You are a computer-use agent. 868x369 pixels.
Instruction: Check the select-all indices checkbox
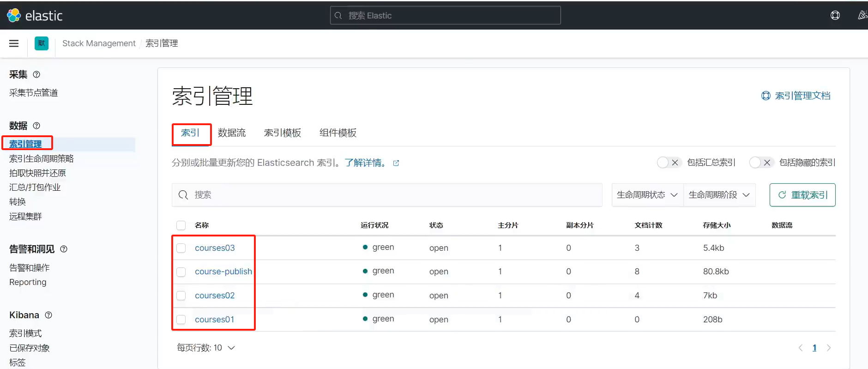coord(181,225)
